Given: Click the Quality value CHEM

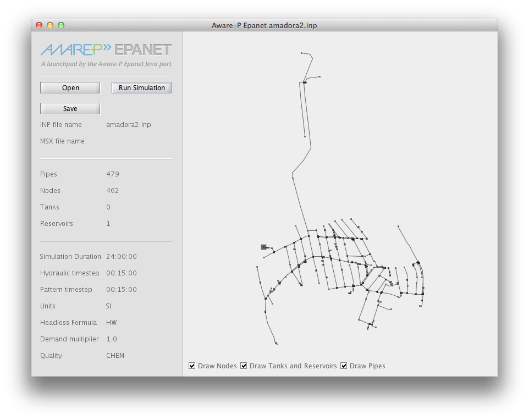Looking at the screenshot, I should tap(115, 356).
